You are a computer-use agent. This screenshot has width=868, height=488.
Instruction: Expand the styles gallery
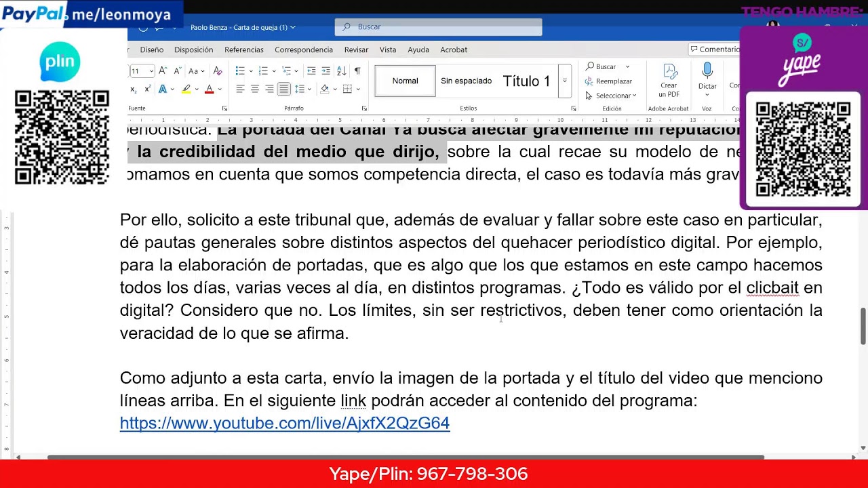point(564,81)
